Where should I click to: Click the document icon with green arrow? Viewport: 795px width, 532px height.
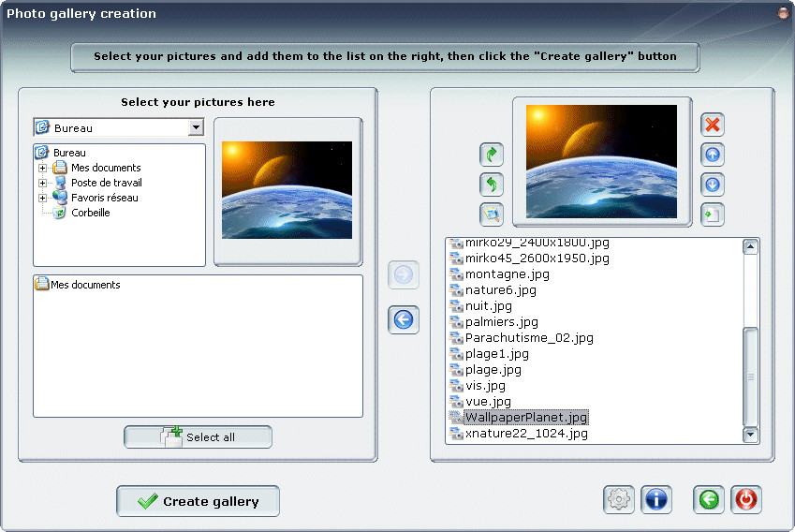pos(713,214)
